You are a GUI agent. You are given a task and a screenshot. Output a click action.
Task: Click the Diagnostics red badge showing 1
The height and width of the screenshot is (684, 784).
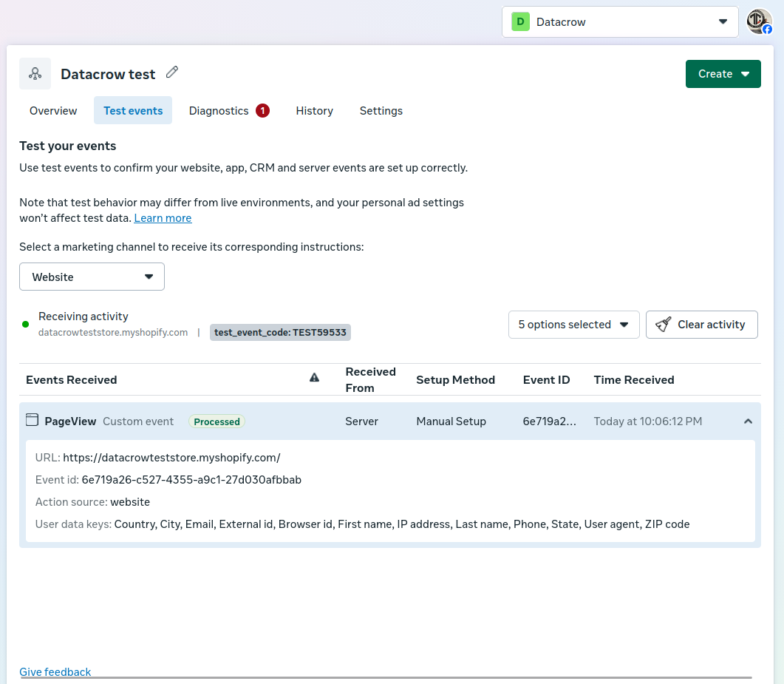coord(262,111)
